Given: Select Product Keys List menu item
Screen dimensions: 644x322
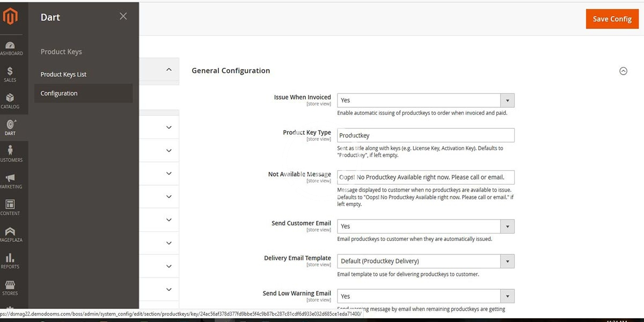Looking at the screenshot, I should point(63,75).
